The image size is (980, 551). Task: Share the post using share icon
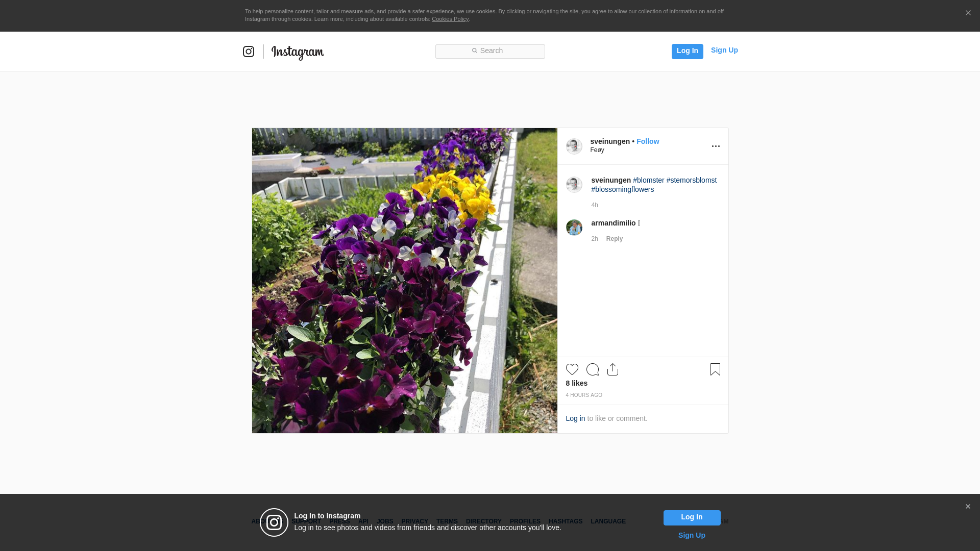[612, 369]
